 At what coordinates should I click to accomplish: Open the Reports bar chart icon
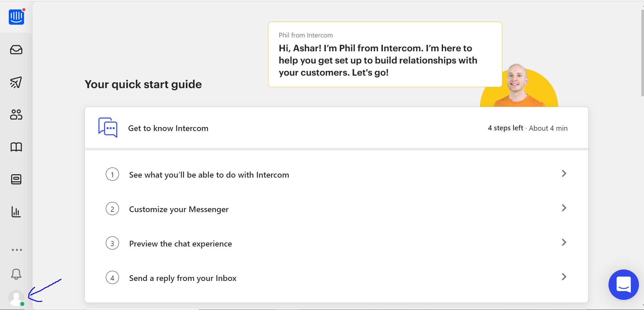[x=16, y=212]
